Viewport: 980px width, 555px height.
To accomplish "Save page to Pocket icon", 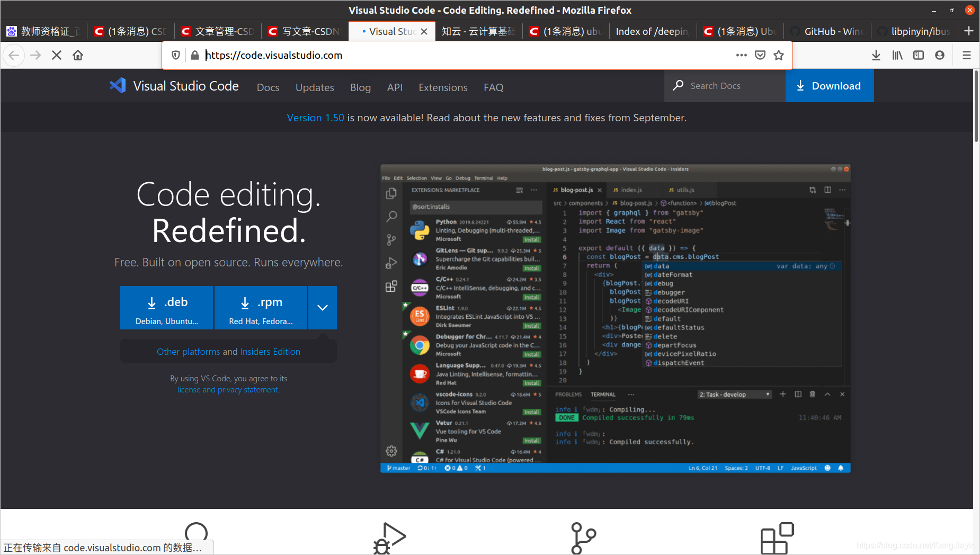I will pos(760,55).
